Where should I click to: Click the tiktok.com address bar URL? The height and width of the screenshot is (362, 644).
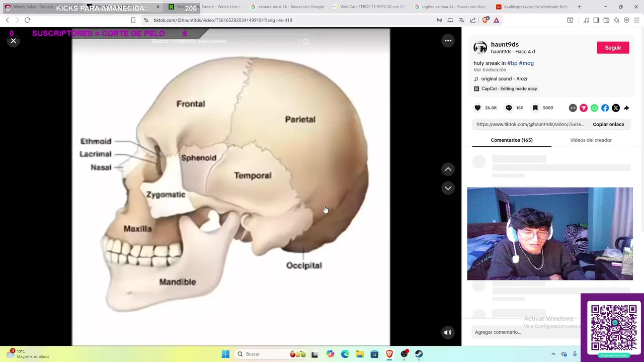(x=223, y=20)
